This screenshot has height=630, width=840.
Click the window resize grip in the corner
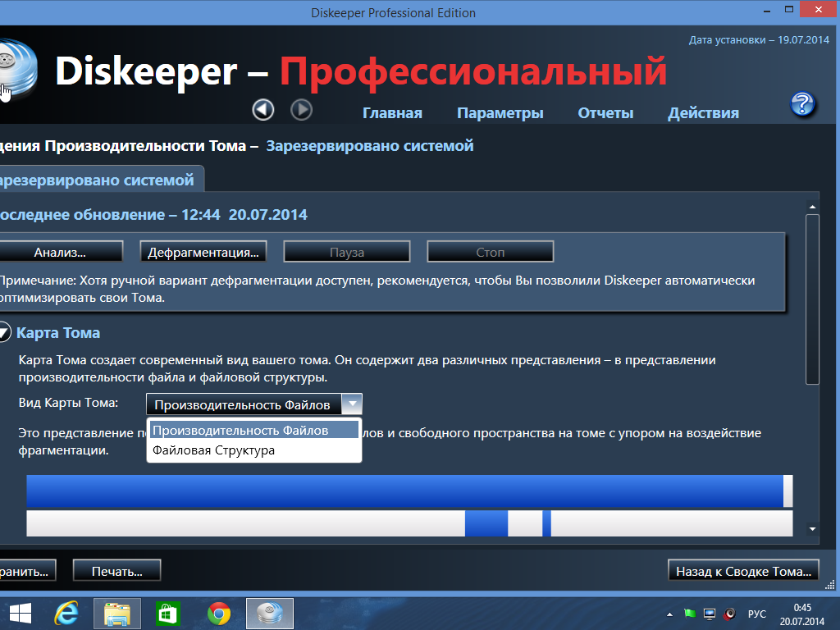pos(831,584)
